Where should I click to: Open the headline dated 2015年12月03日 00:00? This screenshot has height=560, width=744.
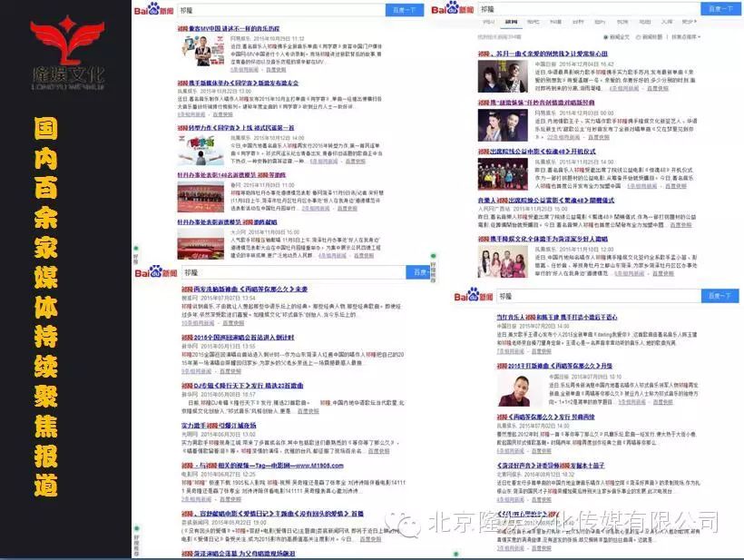(536, 103)
